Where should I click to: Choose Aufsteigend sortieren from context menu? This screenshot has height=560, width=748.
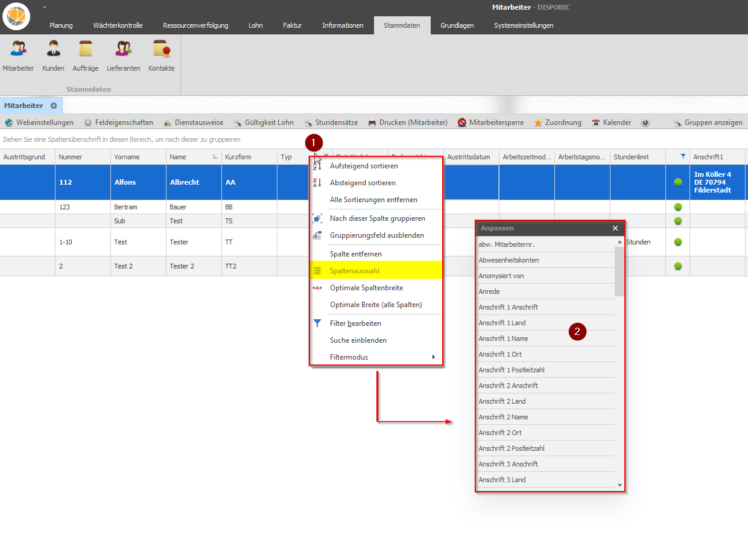(x=376, y=166)
